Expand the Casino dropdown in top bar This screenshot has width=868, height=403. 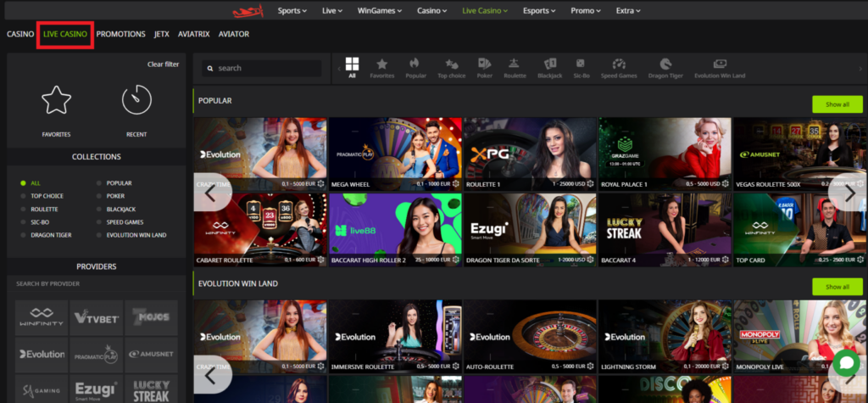tap(431, 10)
